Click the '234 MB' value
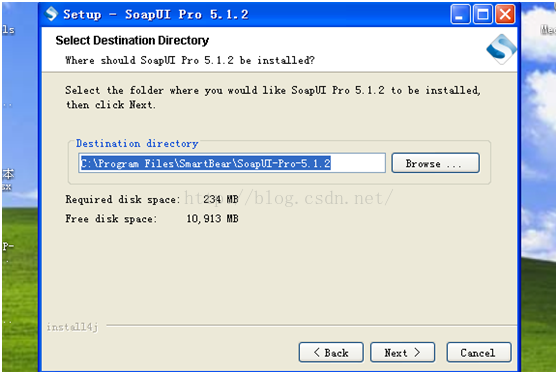Screen dimensions: 558x374 point(221,199)
